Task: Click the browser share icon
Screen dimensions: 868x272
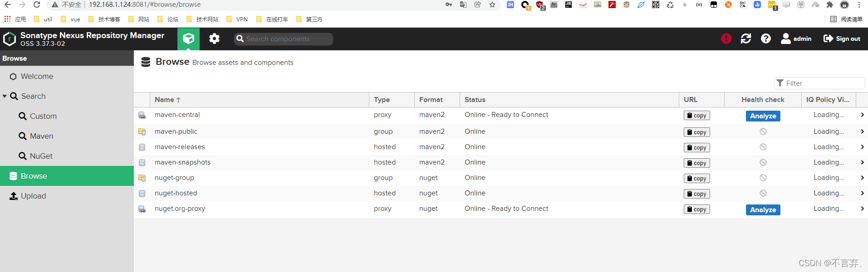Action: click(478, 5)
